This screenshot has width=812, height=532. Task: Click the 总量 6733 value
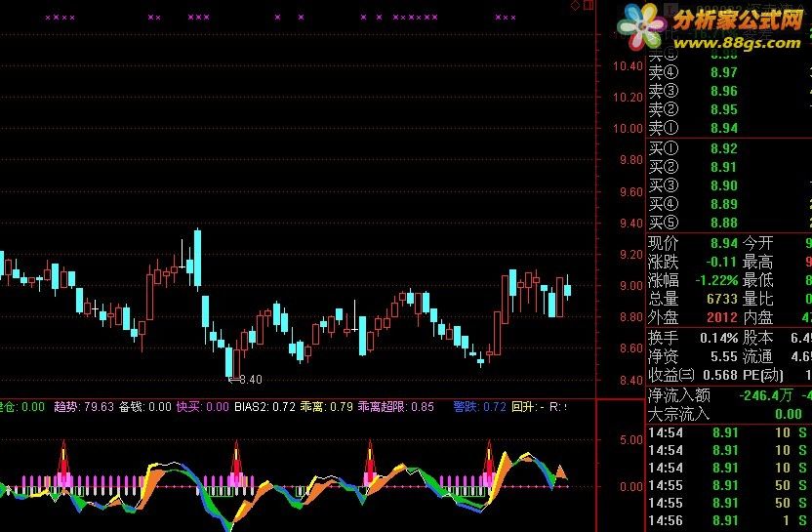click(x=722, y=299)
